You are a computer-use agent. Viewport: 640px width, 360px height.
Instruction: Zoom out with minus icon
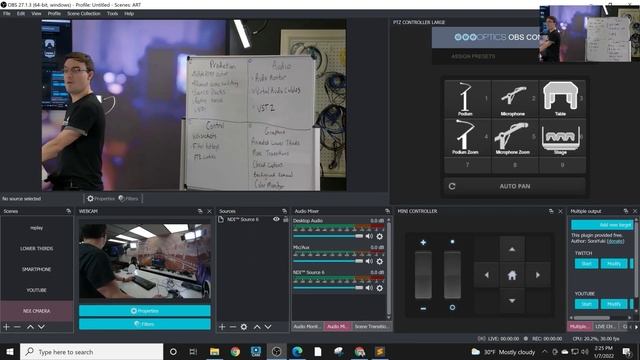[x=423, y=309]
